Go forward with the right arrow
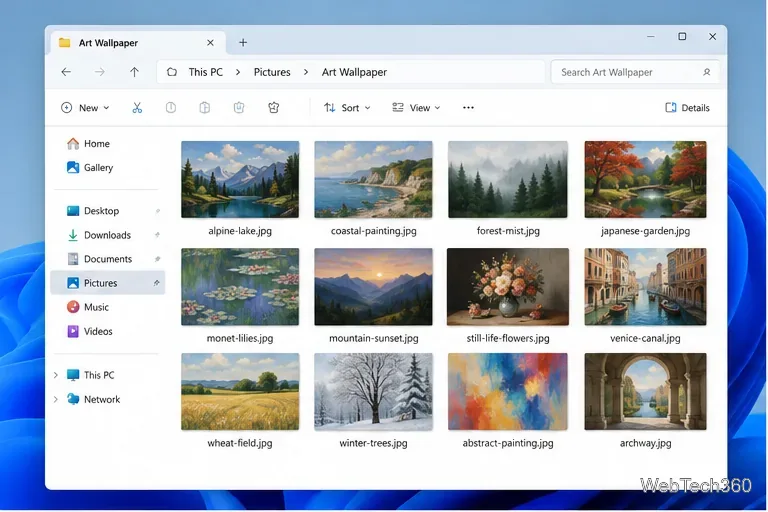The width and height of the screenshot is (768, 512). point(100,72)
